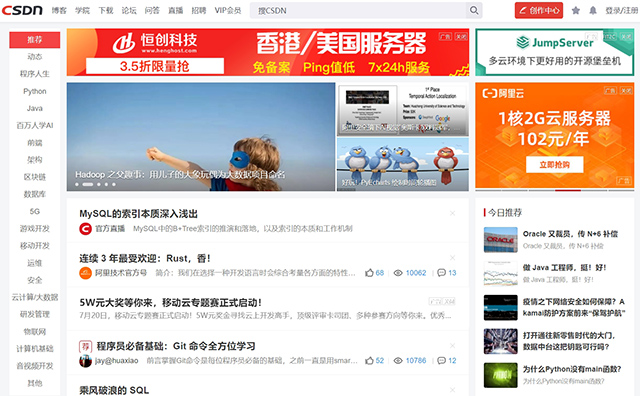Viewport: 640px width, 396px height.
Task: Dismiss the MySQL索引 article with its X
Action: click(x=452, y=213)
